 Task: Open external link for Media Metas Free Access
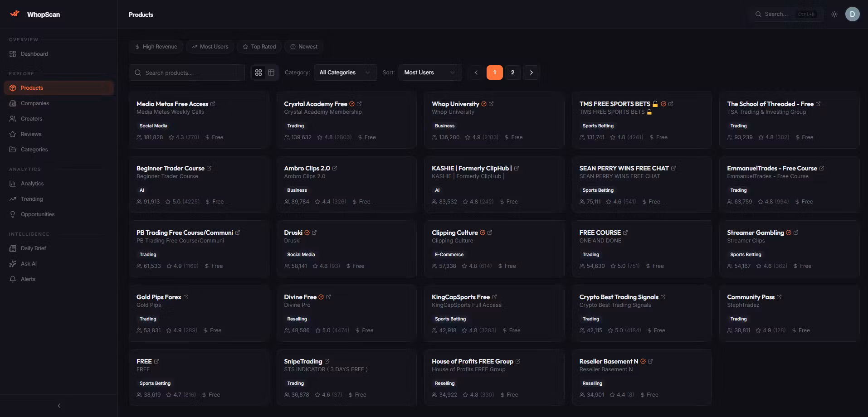point(213,104)
